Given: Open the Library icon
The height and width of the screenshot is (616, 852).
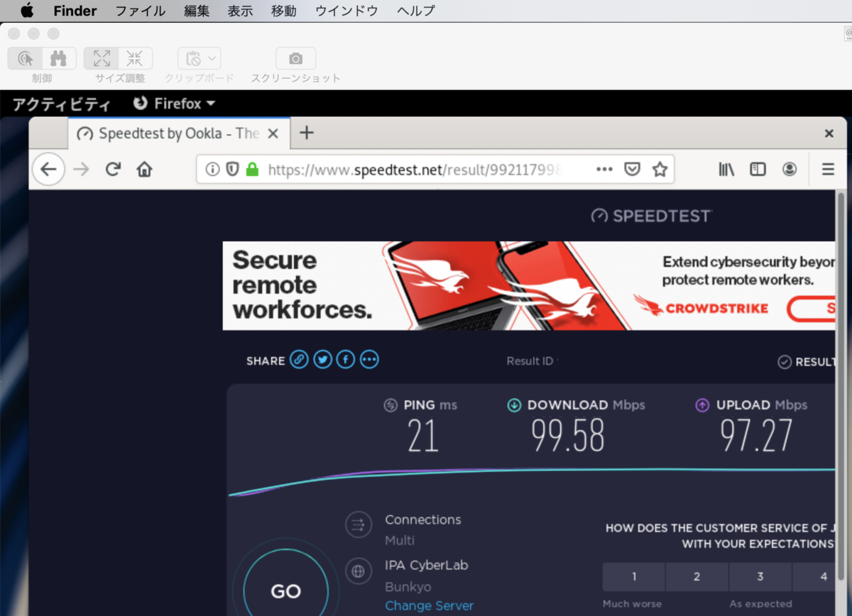Looking at the screenshot, I should tap(726, 169).
